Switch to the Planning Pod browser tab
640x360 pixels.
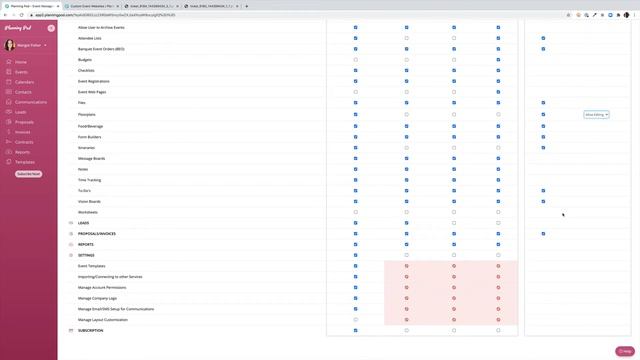coord(31,6)
